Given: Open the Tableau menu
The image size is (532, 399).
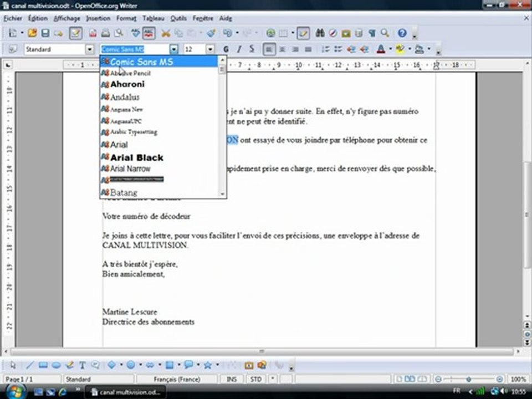Looking at the screenshot, I should click(x=153, y=18).
